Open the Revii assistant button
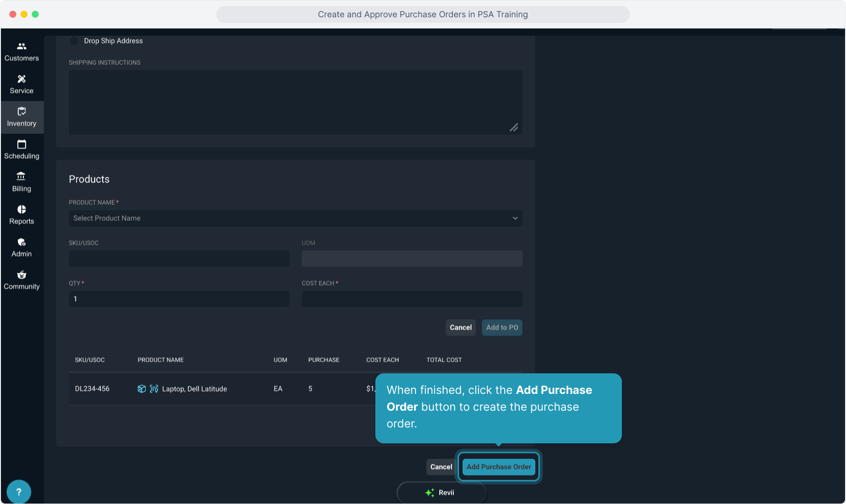 click(x=441, y=493)
